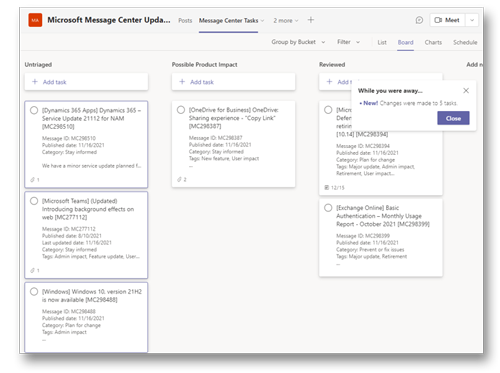Click attachment icon on Microsoft Teams card

click(33, 270)
